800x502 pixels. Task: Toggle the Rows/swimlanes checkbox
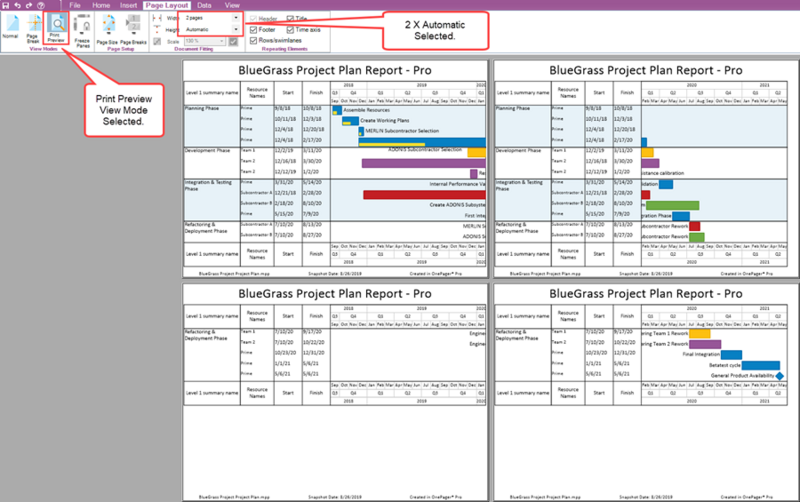[253, 40]
